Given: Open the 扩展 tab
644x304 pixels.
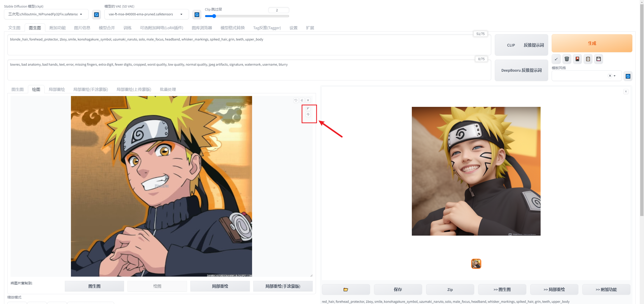Looking at the screenshot, I should [x=310, y=28].
